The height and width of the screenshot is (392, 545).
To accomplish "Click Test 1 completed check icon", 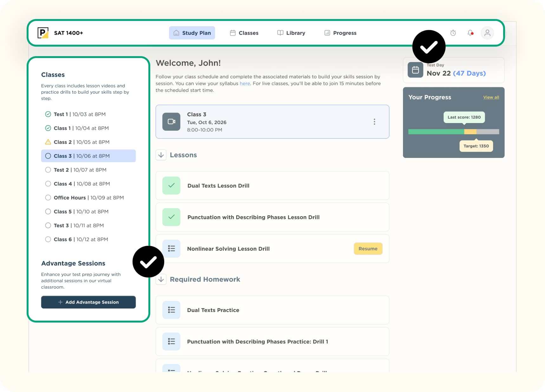I will coord(48,114).
